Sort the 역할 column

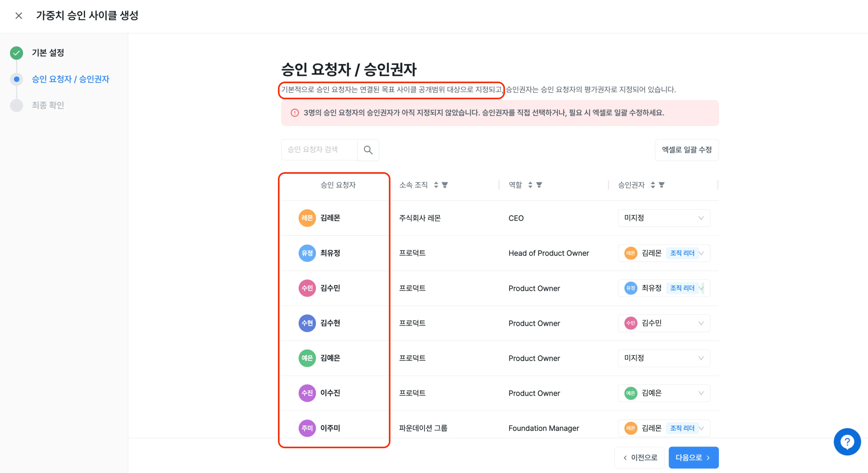tap(530, 185)
